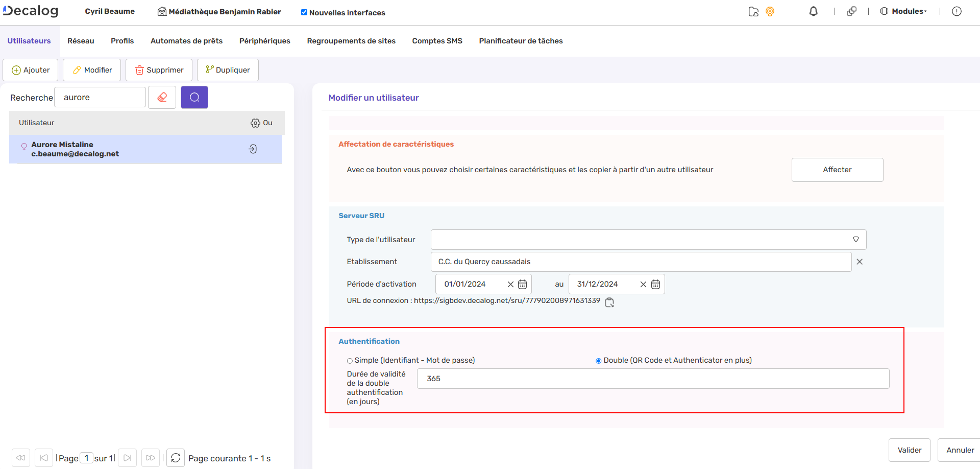Select Simple authentication mode
The width and height of the screenshot is (980, 469).
[x=350, y=360]
